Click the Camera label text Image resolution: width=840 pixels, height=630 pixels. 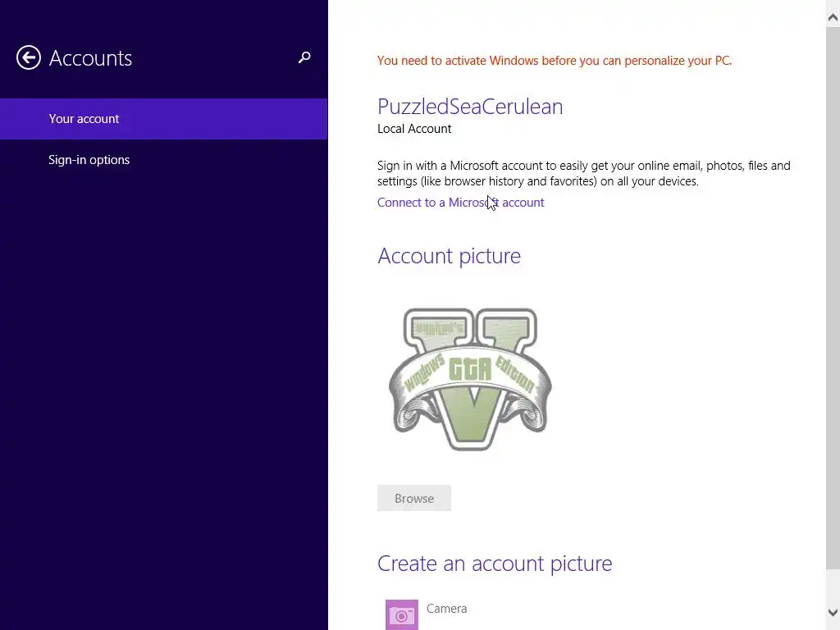[x=447, y=609]
